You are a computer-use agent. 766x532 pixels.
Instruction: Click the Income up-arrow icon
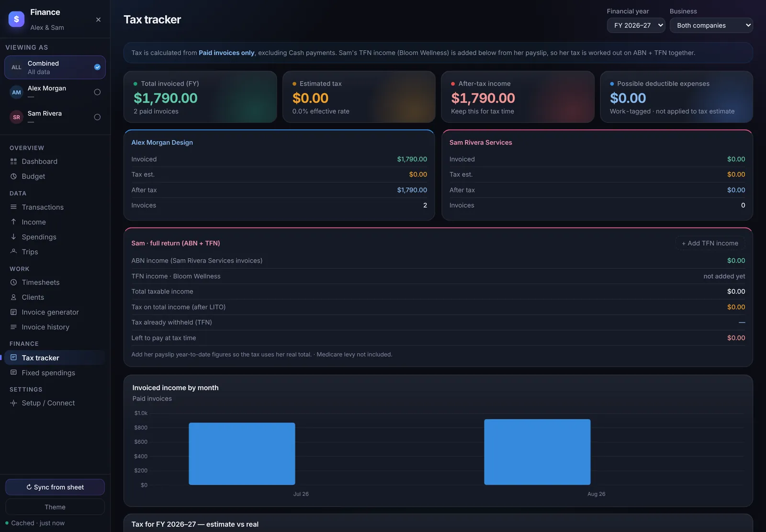point(13,222)
